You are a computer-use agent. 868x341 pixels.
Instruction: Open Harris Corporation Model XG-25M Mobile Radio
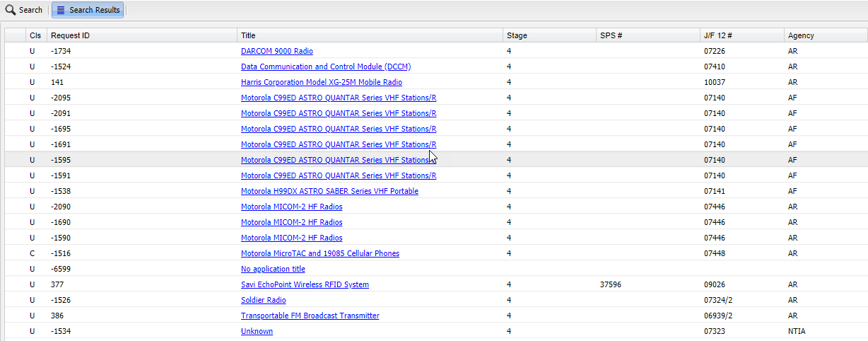pos(322,82)
